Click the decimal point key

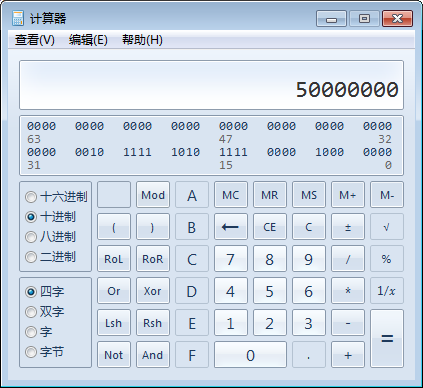[x=309, y=355]
